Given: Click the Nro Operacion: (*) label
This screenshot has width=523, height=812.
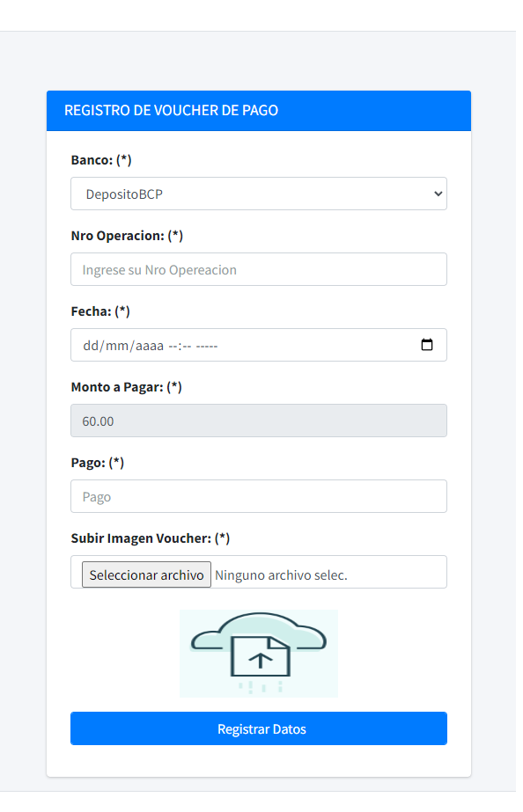Looking at the screenshot, I should (x=127, y=236).
